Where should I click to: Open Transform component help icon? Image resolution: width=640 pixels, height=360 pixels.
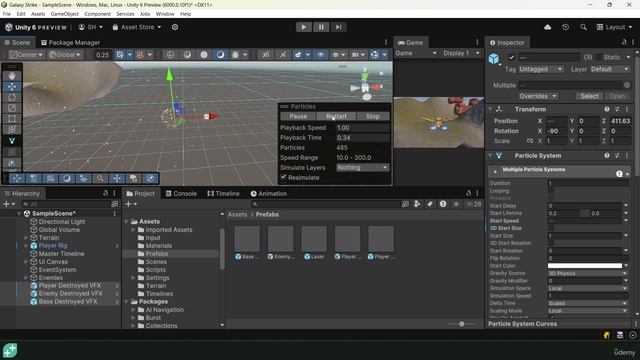click(x=607, y=109)
